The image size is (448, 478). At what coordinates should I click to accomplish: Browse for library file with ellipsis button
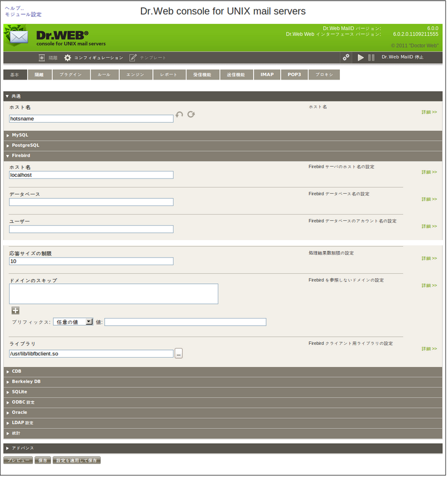click(x=179, y=355)
